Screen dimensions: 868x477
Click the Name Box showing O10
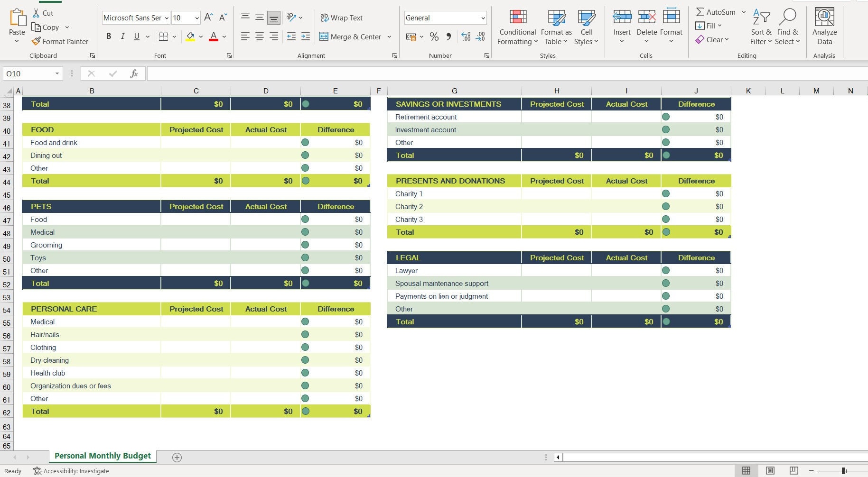[28, 73]
